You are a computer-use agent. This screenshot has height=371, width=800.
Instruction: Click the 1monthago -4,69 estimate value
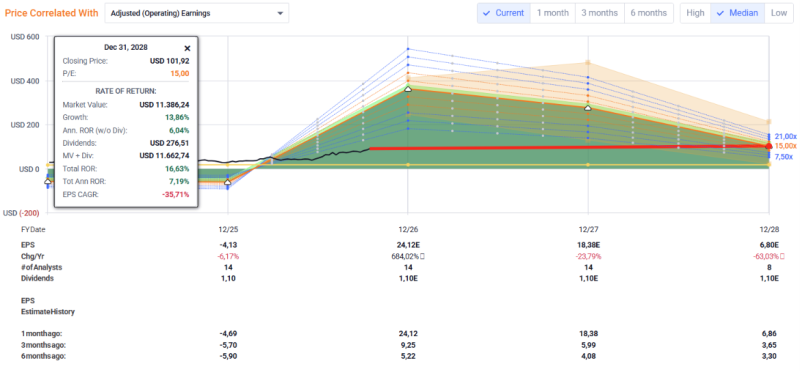228,333
